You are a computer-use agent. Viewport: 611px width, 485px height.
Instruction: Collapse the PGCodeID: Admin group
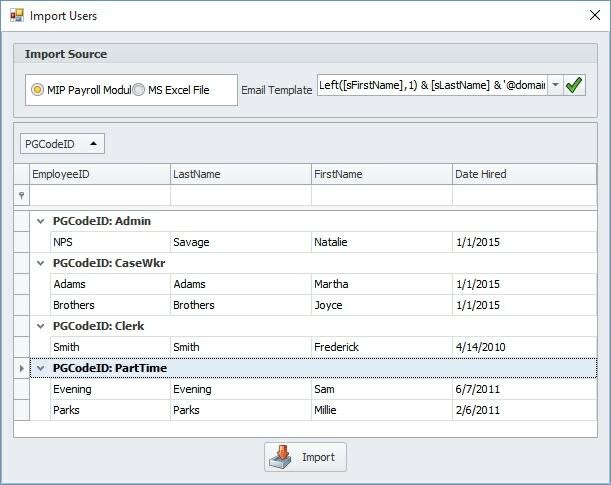pyautogui.click(x=40, y=221)
